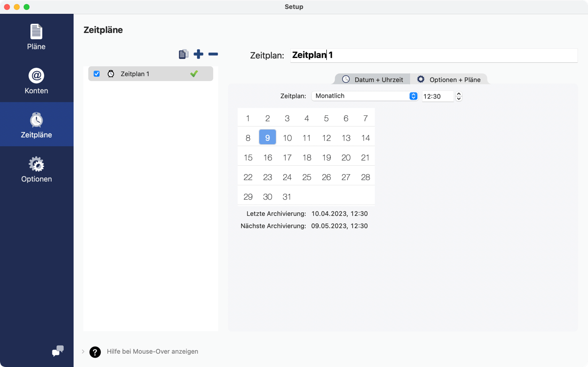Open the Monatlich frequency dropdown

pyautogui.click(x=365, y=96)
